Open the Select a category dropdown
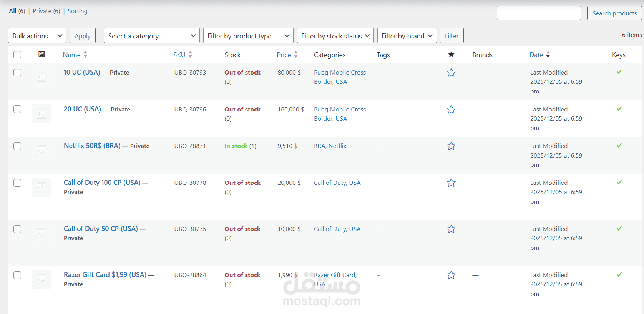Image resolution: width=644 pixels, height=314 pixels. (x=152, y=36)
